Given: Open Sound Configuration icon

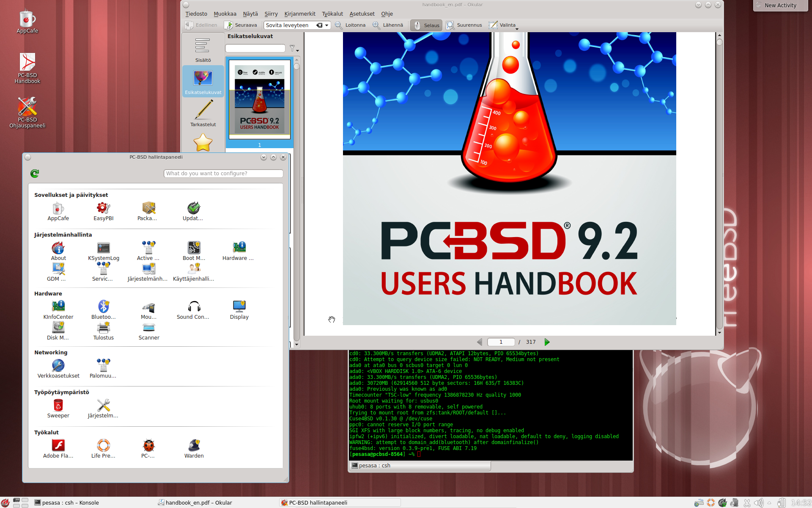Looking at the screenshot, I should pos(194,310).
